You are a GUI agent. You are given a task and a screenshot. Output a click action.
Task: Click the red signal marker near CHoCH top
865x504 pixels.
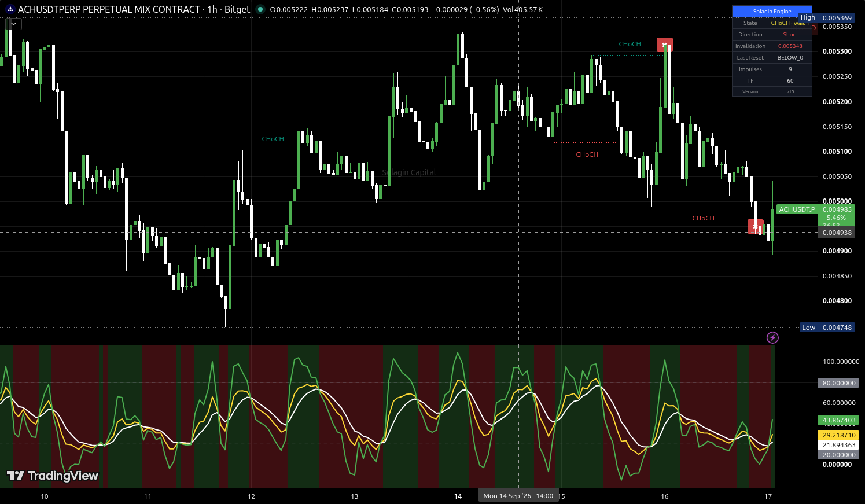point(665,45)
